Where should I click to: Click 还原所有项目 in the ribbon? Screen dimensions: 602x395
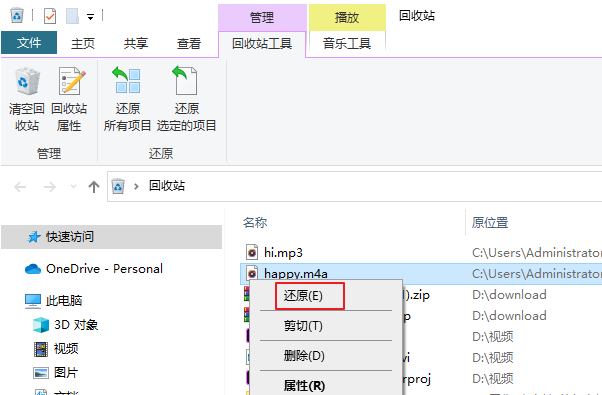127,99
